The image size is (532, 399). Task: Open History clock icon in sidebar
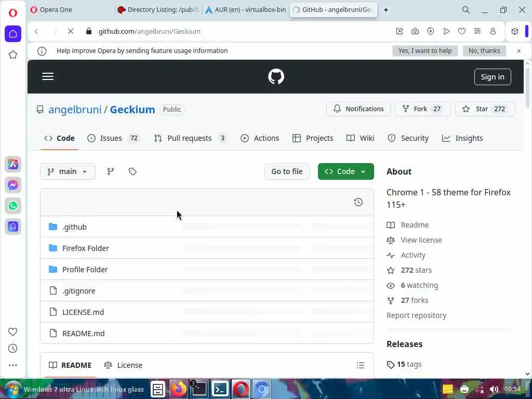(x=12, y=349)
